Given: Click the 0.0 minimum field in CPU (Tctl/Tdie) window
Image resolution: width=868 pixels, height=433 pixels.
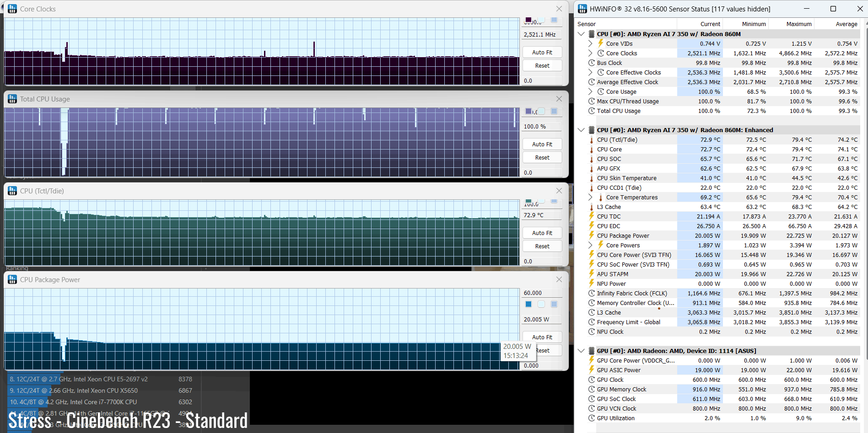Looking at the screenshot, I should 542,261.
